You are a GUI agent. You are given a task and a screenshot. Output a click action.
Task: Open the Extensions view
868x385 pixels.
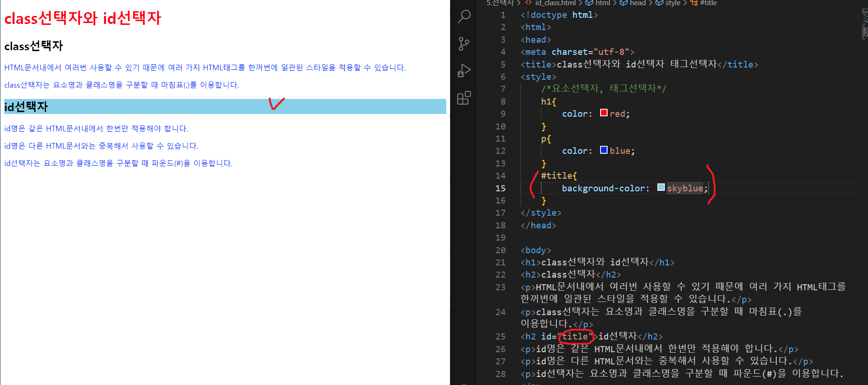464,98
